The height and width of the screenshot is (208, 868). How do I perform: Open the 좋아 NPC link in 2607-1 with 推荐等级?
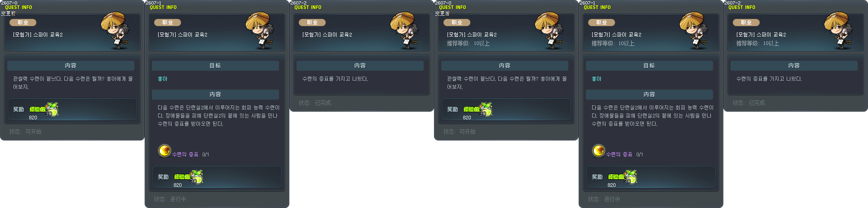pos(597,79)
